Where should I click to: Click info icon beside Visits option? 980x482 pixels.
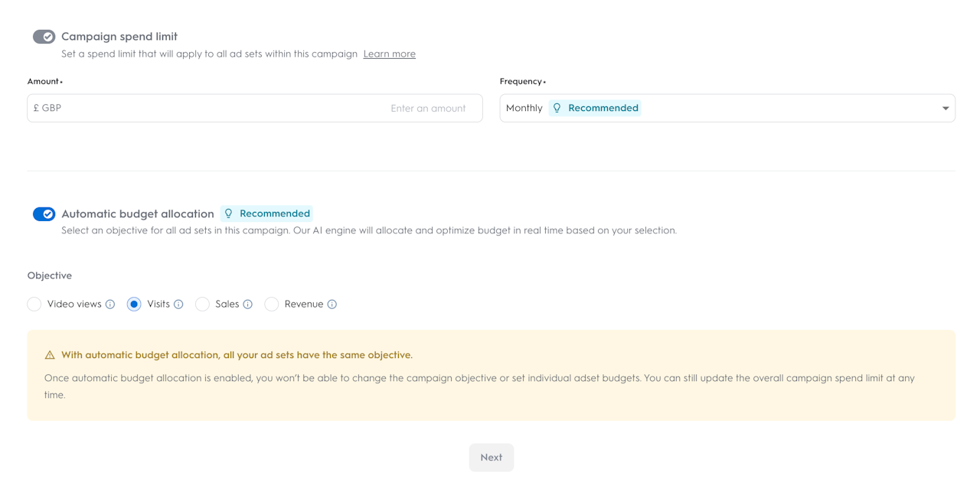[x=178, y=305]
